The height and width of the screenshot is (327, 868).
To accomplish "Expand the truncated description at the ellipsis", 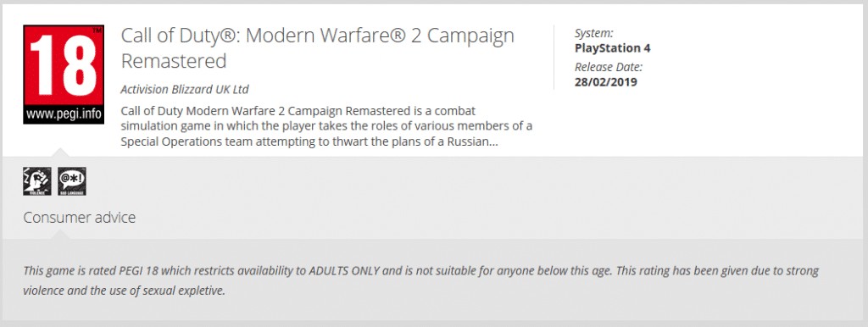I will pyautogui.click(x=494, y=141).
